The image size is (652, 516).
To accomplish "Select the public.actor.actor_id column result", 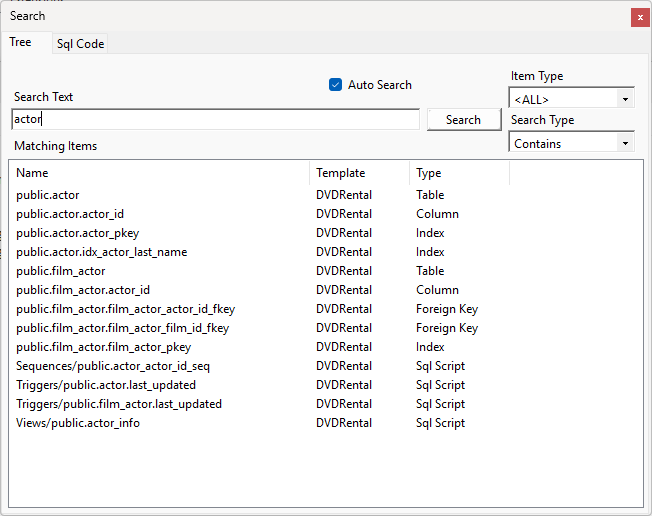I will coord(70,214).
